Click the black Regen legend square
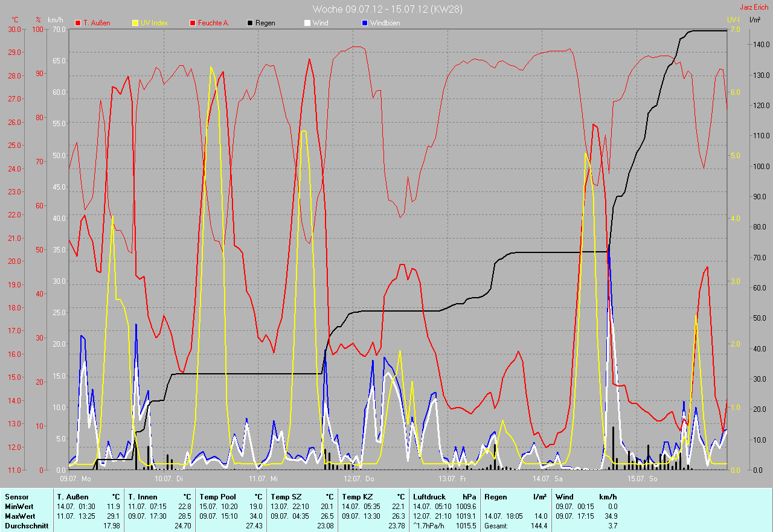This screenshot has height=532, width=773. coord(250,23)
